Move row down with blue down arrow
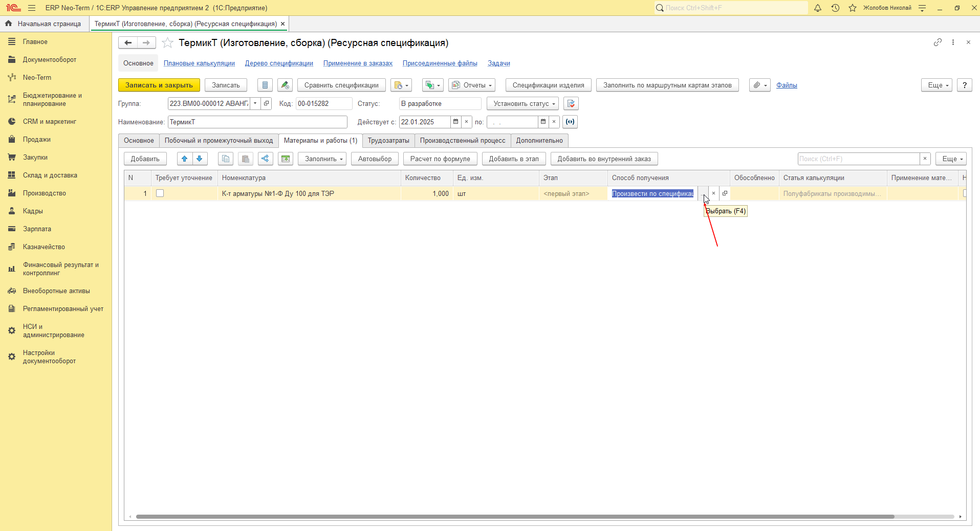 [200, 159]
